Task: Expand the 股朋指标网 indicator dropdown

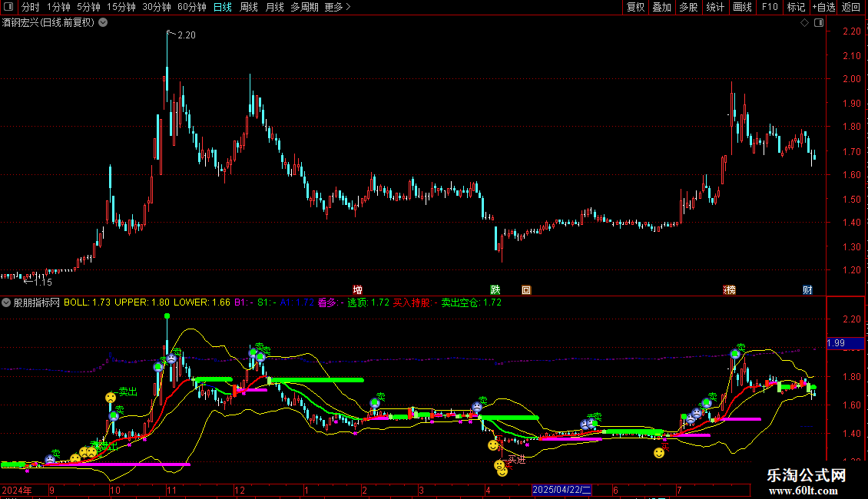Action: click(x=6, y=302)
